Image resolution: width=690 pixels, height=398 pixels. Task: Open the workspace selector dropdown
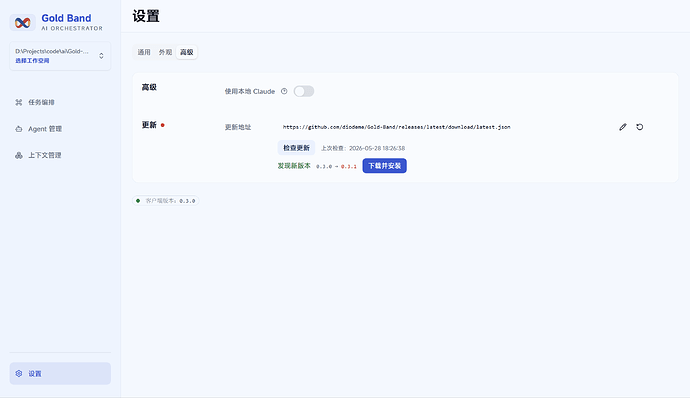pos(60,56)
